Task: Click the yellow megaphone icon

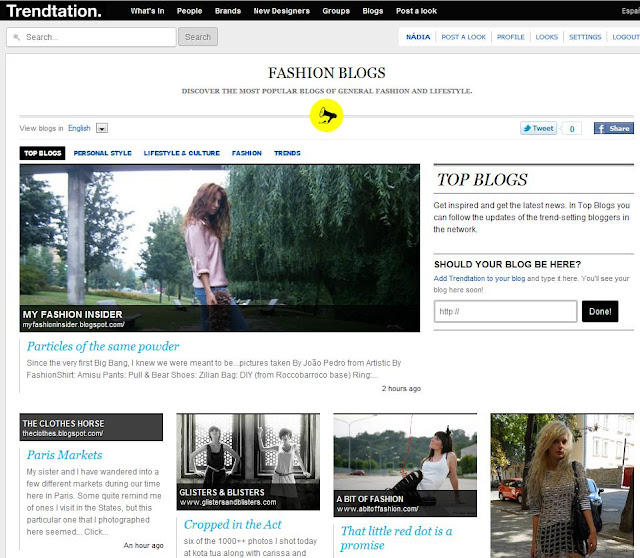Action: point(327,116)
